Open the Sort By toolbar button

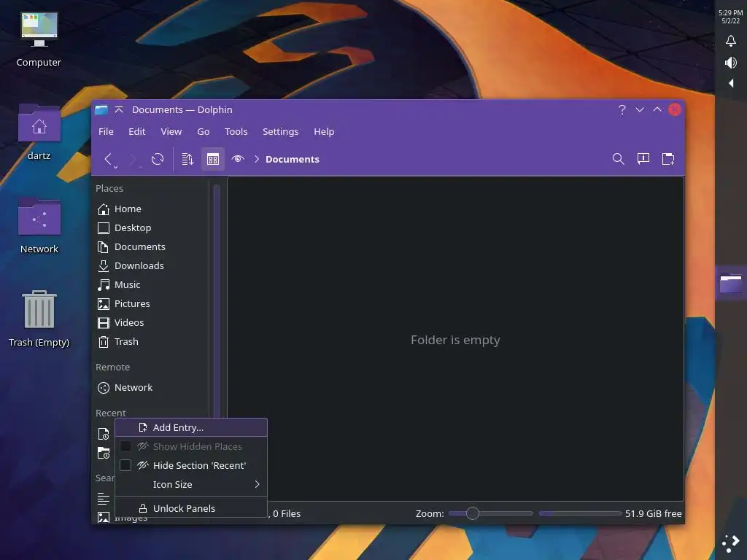point(187,159)
